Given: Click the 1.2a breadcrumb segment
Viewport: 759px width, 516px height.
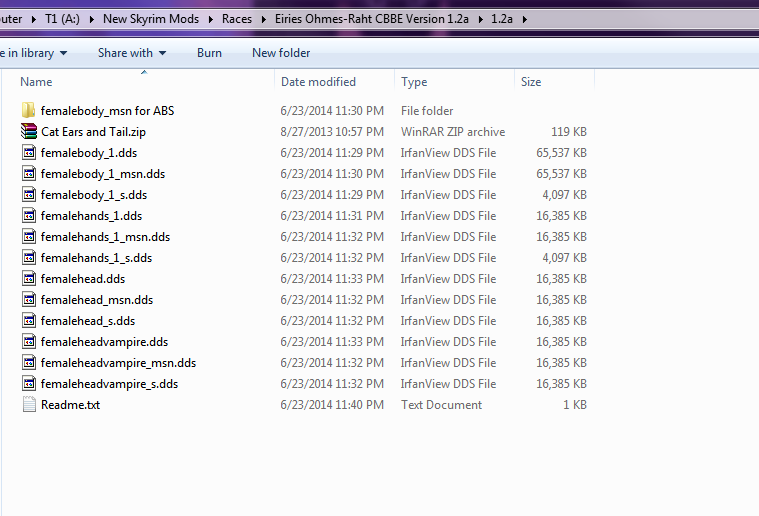Looking at the screenshot, I should (x=501, y=19).
